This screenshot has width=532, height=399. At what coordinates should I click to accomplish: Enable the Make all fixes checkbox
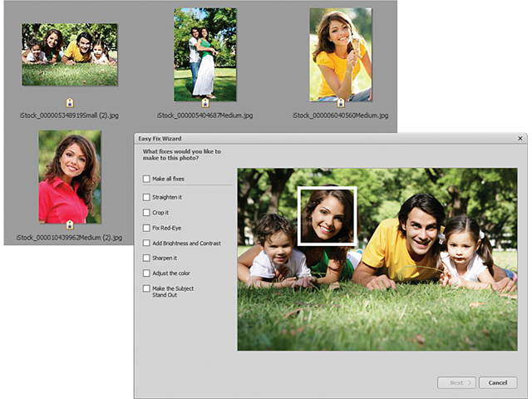pyautogui.click(x=146, y=179)
